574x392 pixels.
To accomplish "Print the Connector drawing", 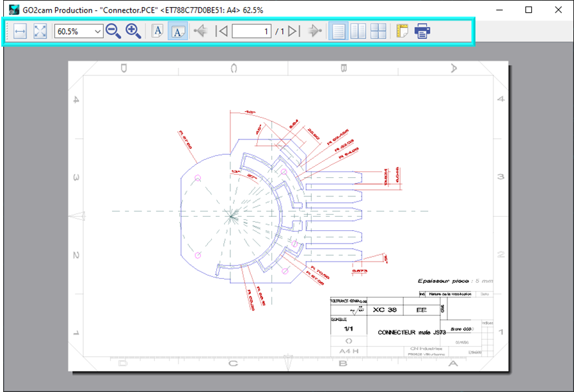I will tap(422, 31).
